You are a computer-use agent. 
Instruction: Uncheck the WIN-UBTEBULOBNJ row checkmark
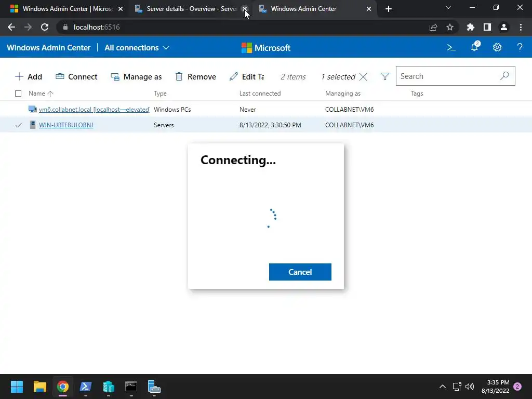(x=19, y=125)
